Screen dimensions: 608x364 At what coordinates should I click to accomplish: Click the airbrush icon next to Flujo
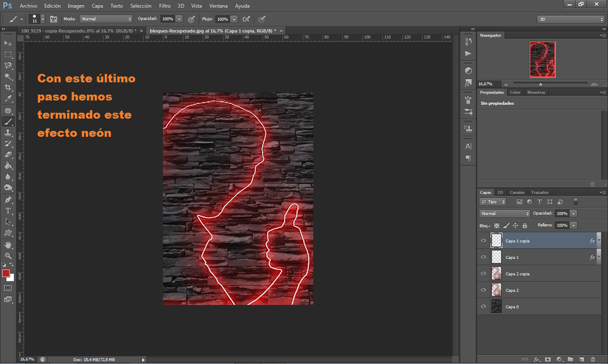[246, 19]
